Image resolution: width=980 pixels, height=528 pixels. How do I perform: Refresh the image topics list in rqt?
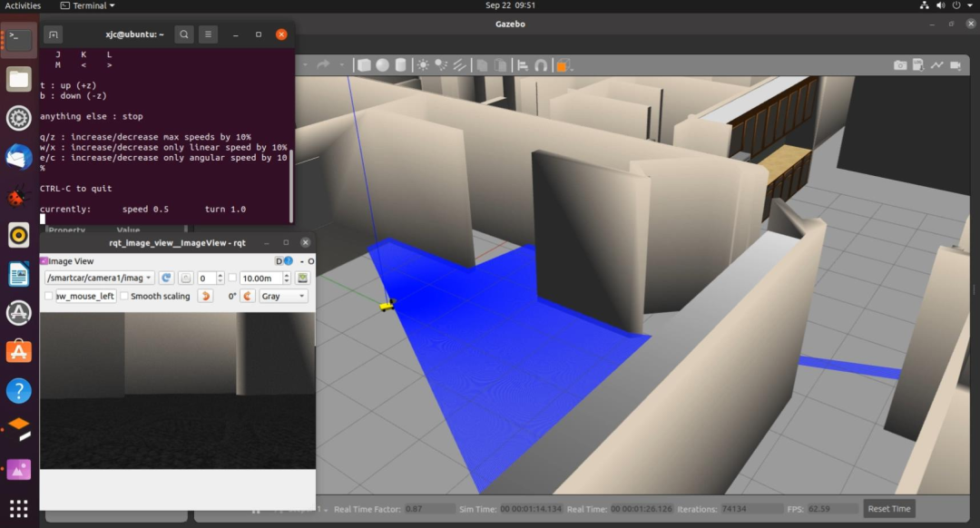pyautogui.click(x=166, y=278)
